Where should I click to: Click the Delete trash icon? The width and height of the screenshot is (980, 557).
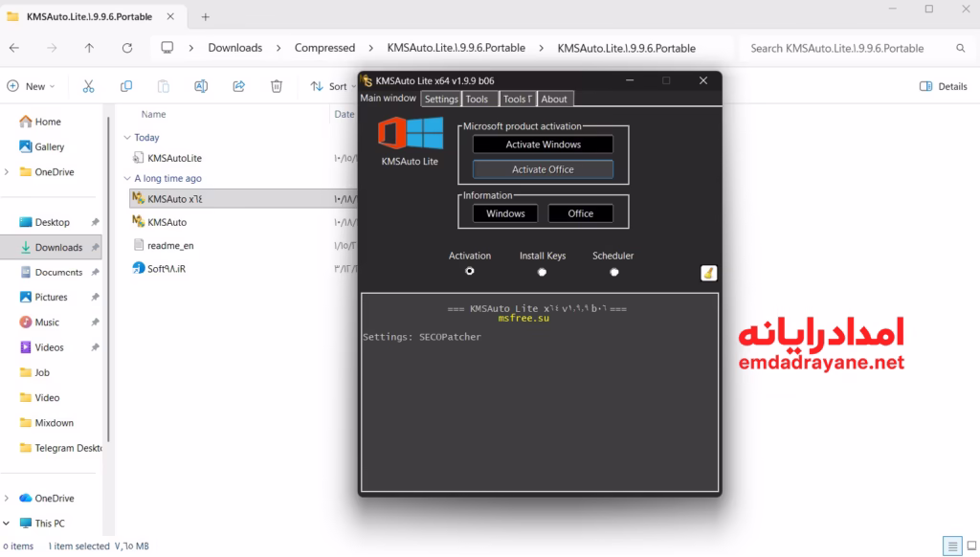277,86
